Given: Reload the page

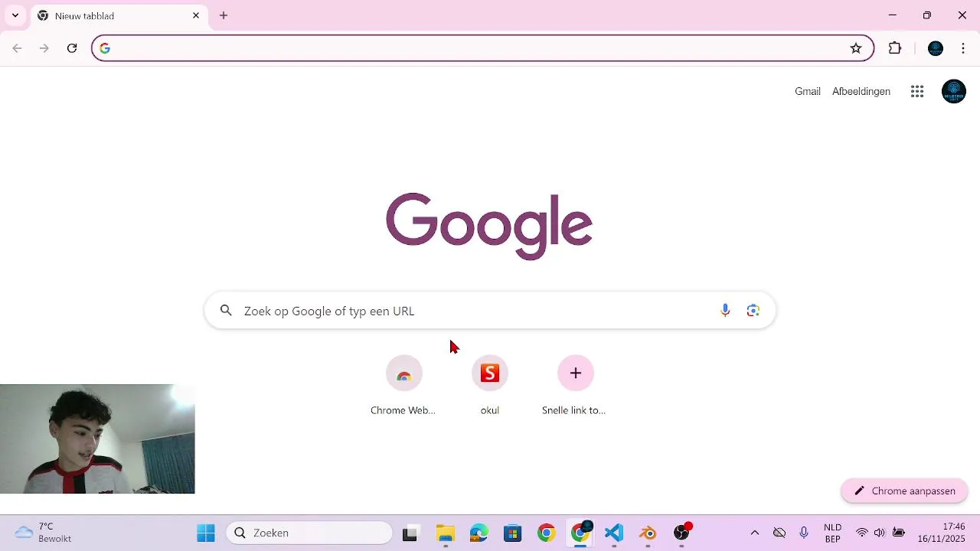Looking at the screenshot, I should tap(72, 48).
